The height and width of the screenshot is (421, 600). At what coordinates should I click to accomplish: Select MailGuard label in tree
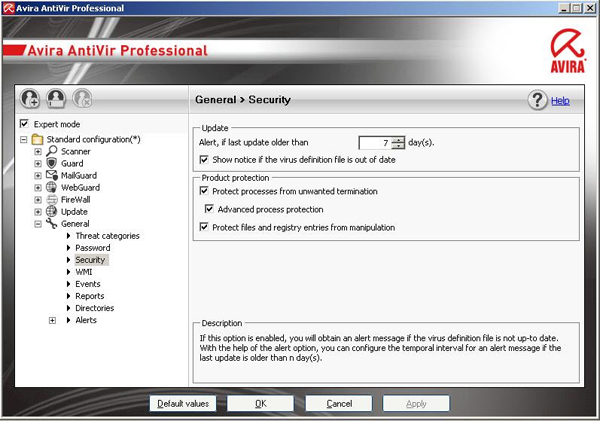pos(79,175)
